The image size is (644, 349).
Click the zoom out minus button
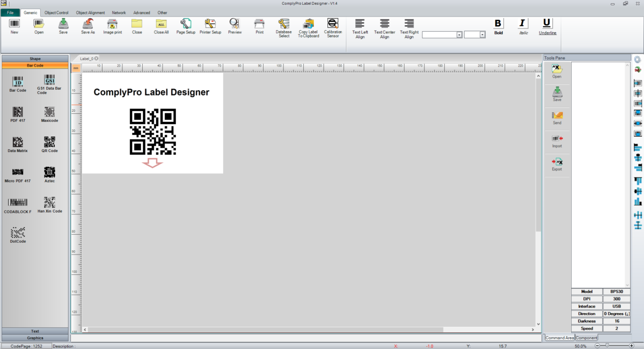point(598,346)
